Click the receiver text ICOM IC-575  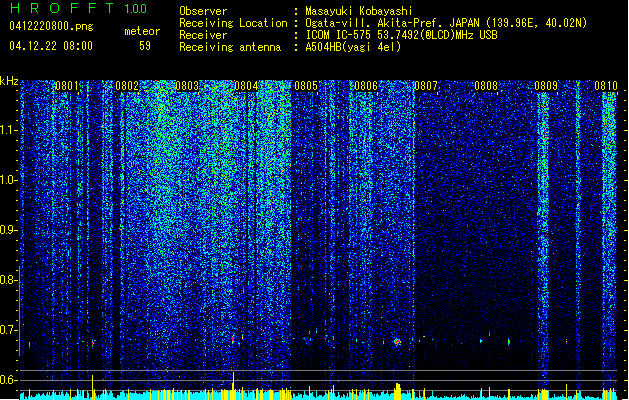pyautogui.click(x=338, y=35)
